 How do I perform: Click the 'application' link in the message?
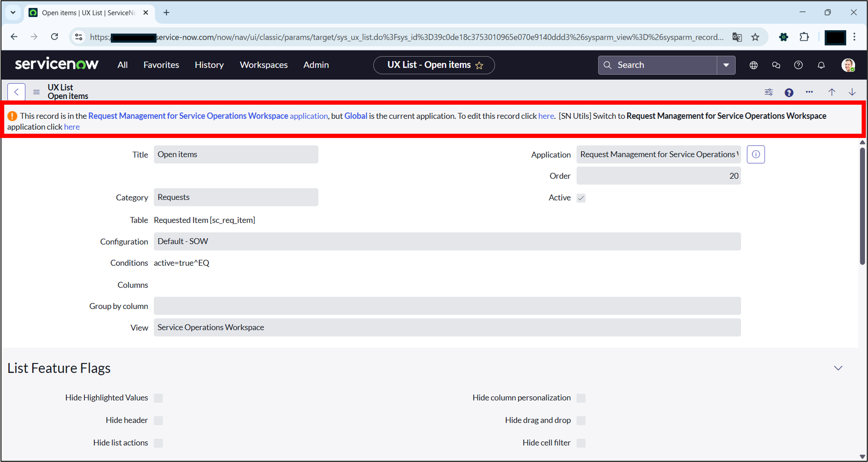coord(308,116)
